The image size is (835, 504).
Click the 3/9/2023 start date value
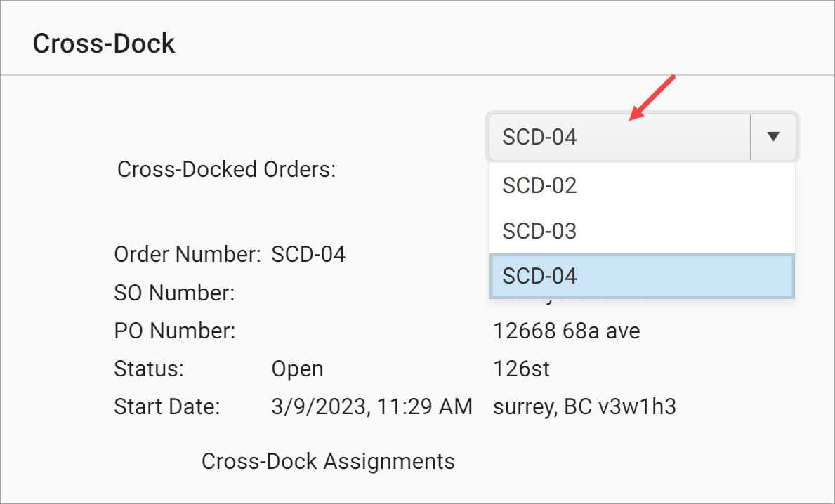372,406
